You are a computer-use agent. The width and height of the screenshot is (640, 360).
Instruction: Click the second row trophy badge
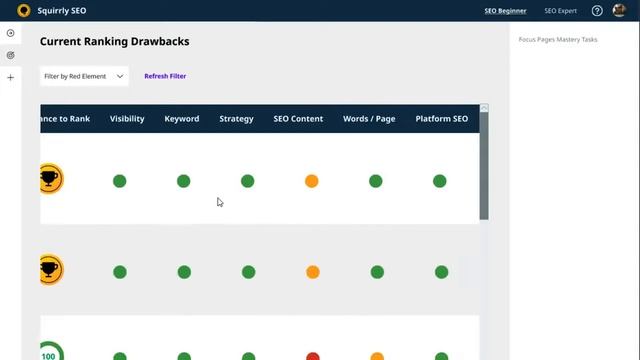click(51, 270)
